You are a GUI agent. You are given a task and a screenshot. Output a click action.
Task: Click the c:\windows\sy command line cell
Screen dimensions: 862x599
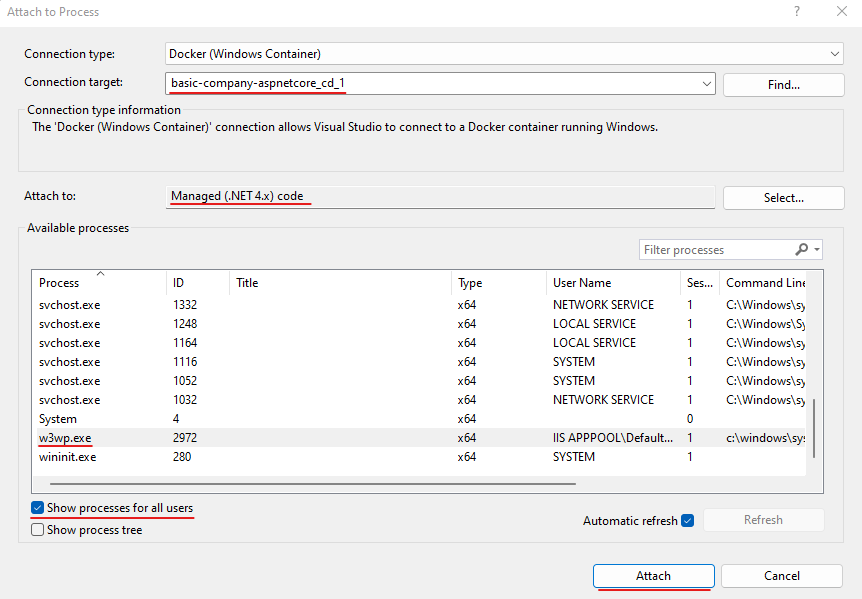tap(765, 438)
